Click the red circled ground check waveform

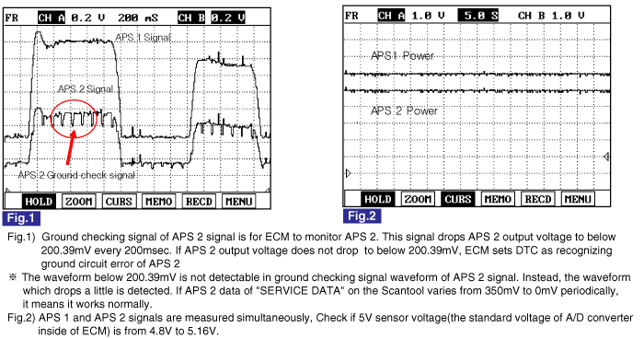coord(74,119)
